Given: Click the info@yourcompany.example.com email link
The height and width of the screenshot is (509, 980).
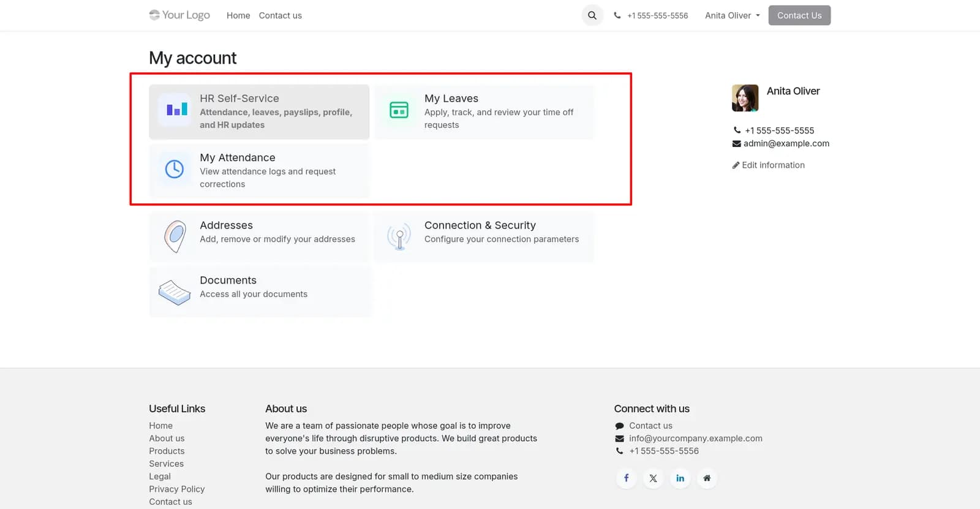Looking at the screenshot, I should tap(696, 439).
